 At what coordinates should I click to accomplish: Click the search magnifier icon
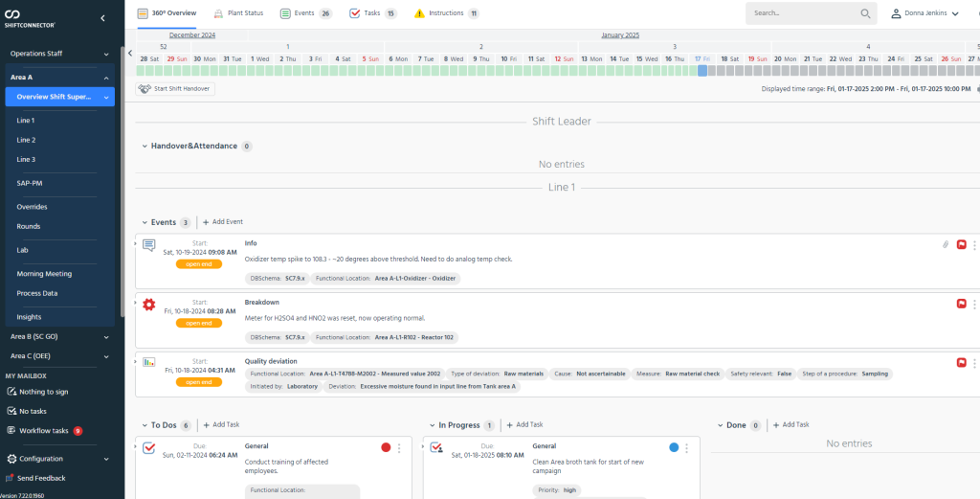coord(865,13)
